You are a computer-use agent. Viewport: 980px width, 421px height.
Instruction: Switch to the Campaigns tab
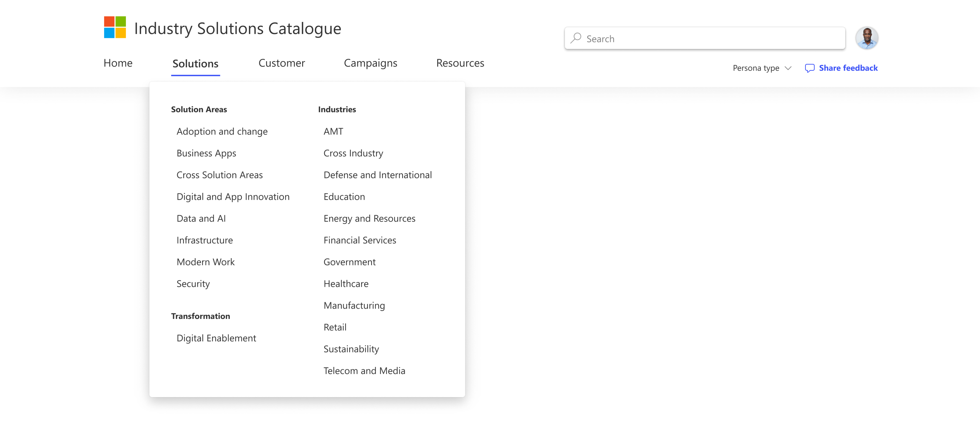tap(371, 63)
